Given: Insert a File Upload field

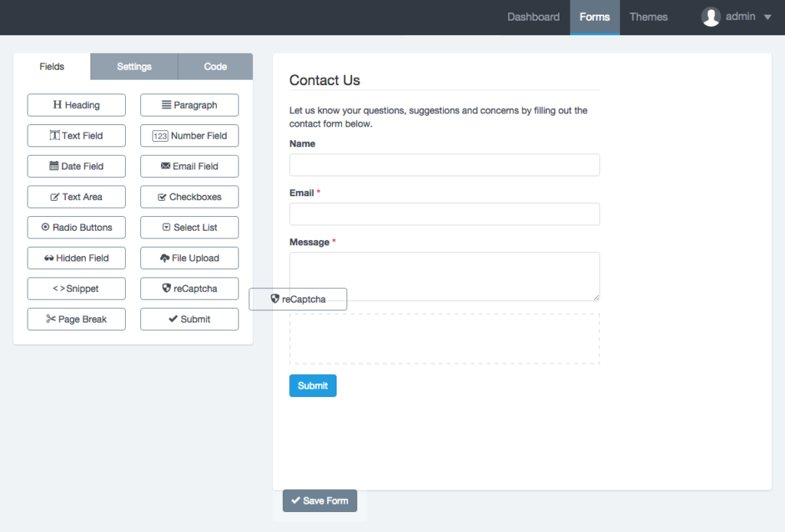Looking at the screenshot, I should click(189, 258).
